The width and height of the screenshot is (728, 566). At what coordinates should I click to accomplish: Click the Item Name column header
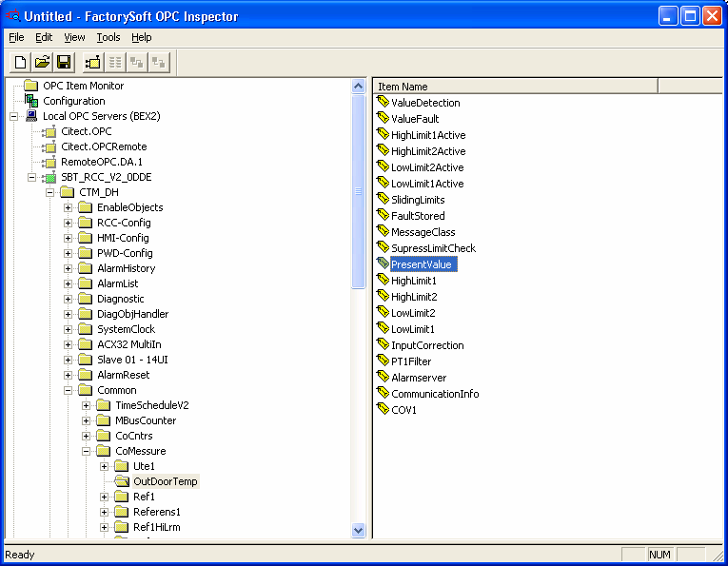[x=516, y=87]
